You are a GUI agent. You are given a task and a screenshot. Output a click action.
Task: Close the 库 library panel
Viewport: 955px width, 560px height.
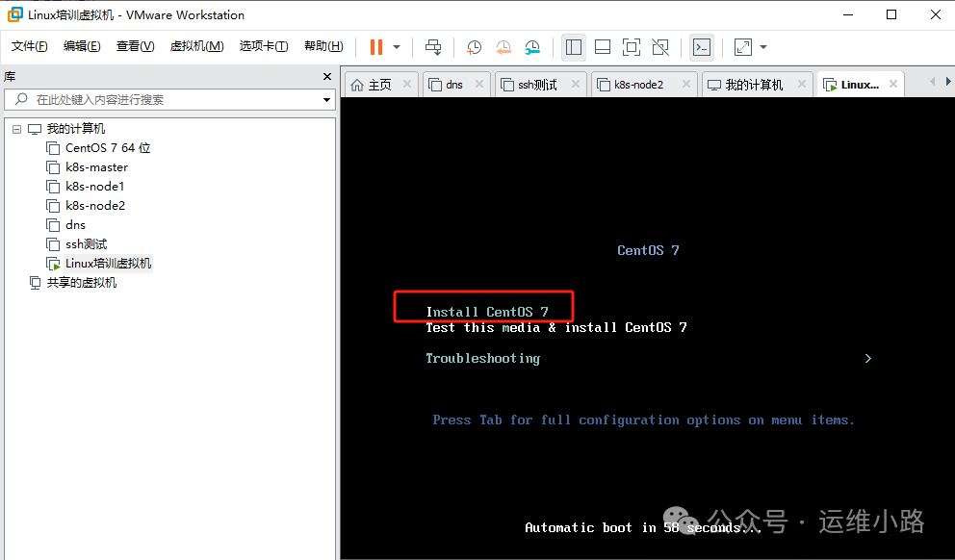click(x=327, y=77)
